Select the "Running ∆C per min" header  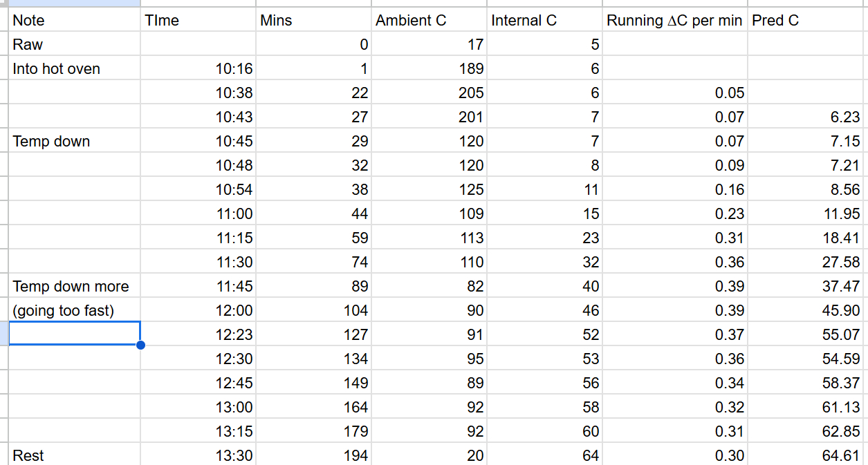(674, 21)
